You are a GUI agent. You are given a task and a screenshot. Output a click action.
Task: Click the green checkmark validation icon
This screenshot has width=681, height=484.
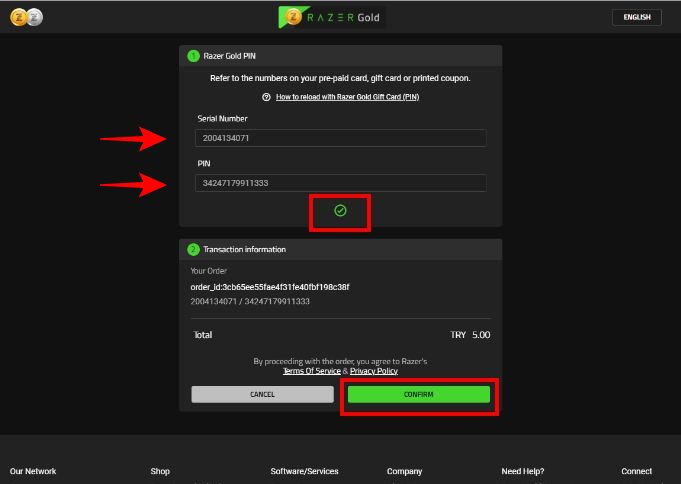click(x=340, y=210)
